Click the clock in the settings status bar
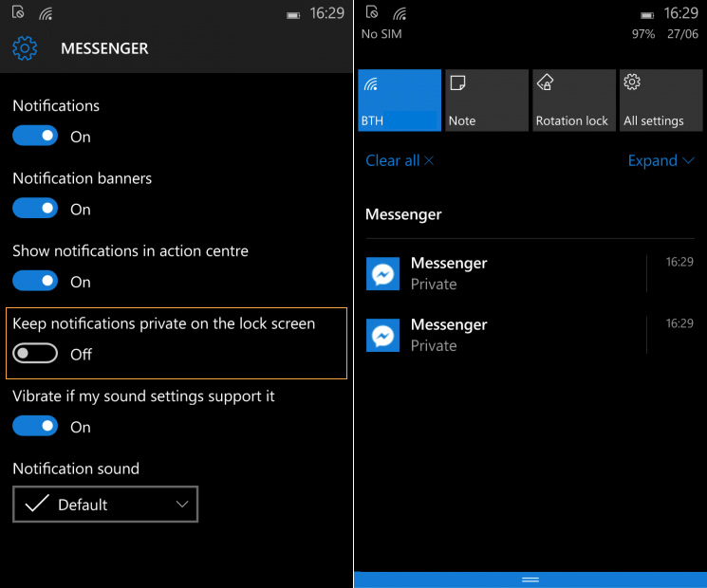The image size is (707, 588). point(326,13)
